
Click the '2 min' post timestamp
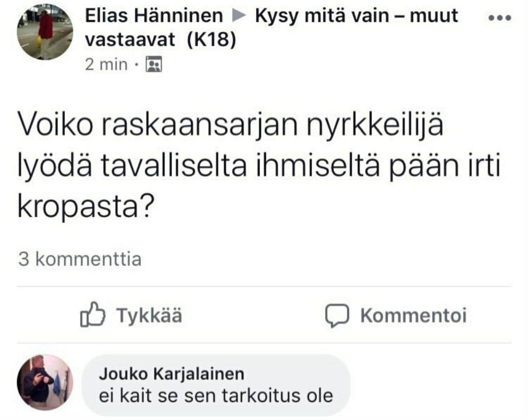pos(106,65)
